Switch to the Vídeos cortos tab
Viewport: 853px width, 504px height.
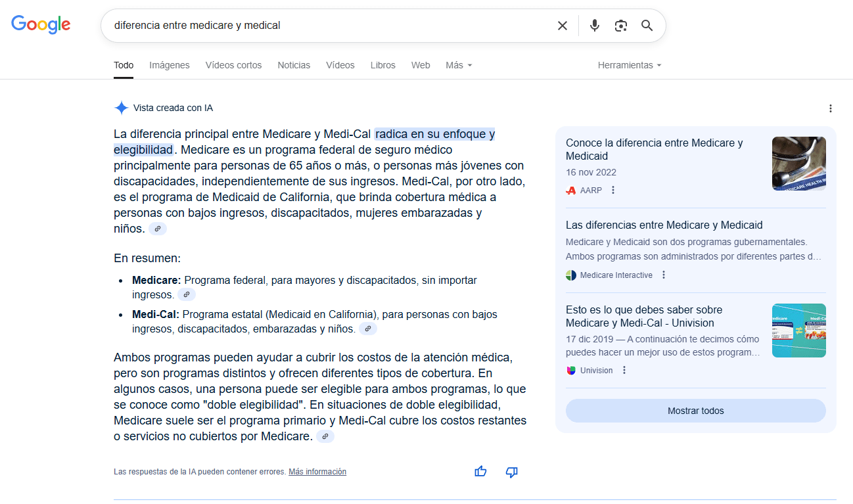(233, 65)
